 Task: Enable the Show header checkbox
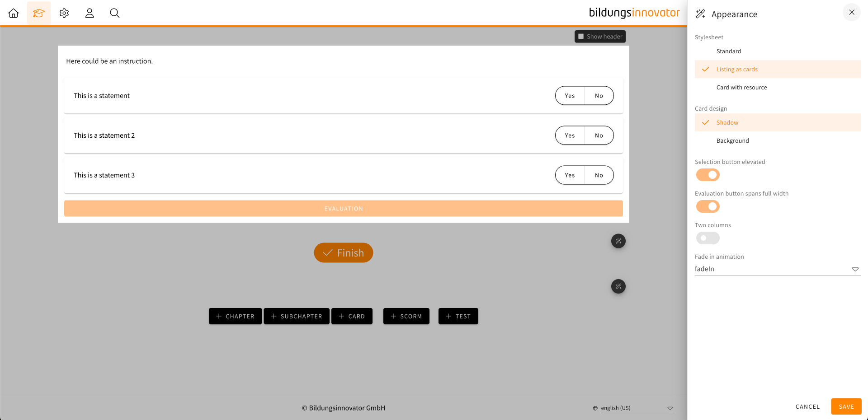[x=581, y=37]
